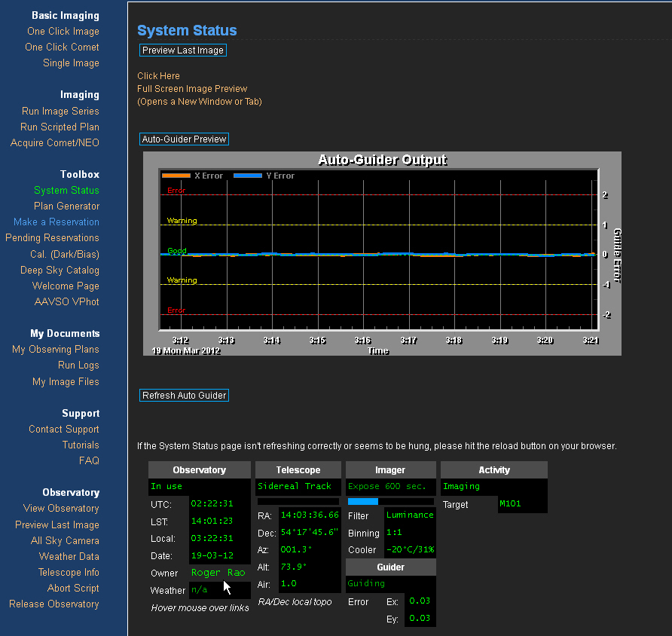Click the Imaging activity status
This screenshot has height=636, width=672.
[x=461, y=487]
